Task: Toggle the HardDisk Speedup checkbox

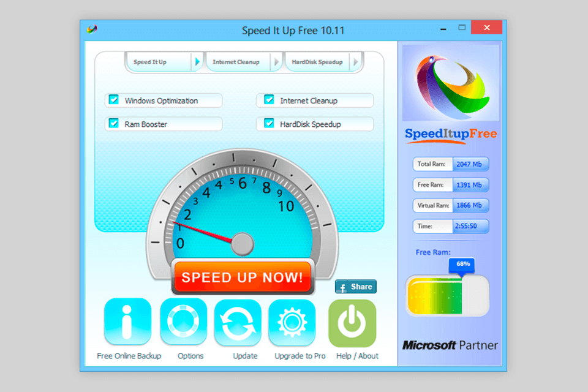Action: tap(269, 123)
